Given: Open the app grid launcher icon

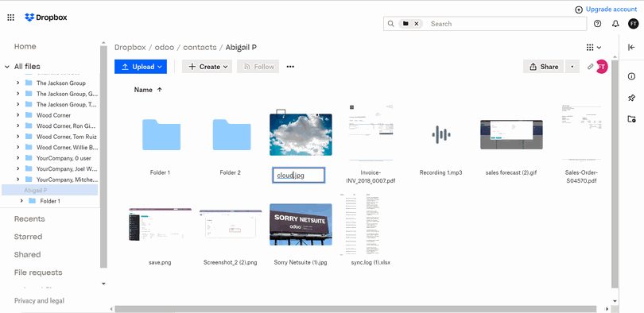Looking at the screenshot, I should [x=10, y=17].
